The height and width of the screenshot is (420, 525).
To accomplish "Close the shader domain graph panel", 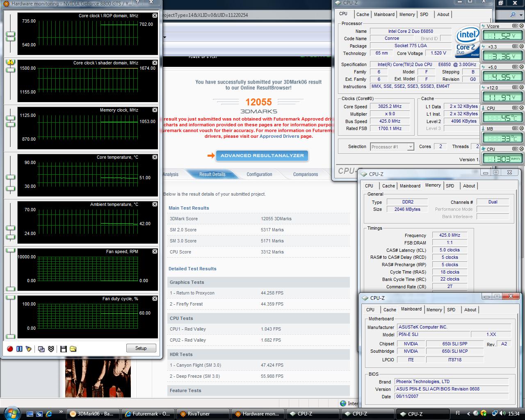I will 155,63.
